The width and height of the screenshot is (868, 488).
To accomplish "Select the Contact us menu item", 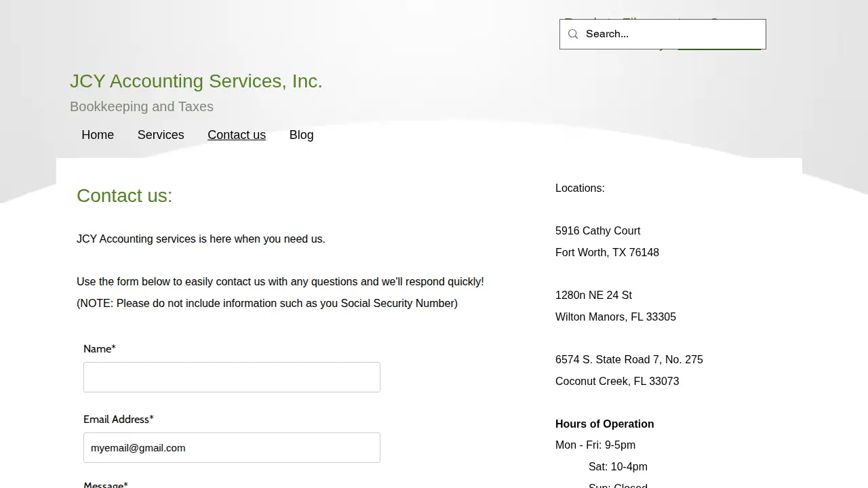I will (237, 135).
